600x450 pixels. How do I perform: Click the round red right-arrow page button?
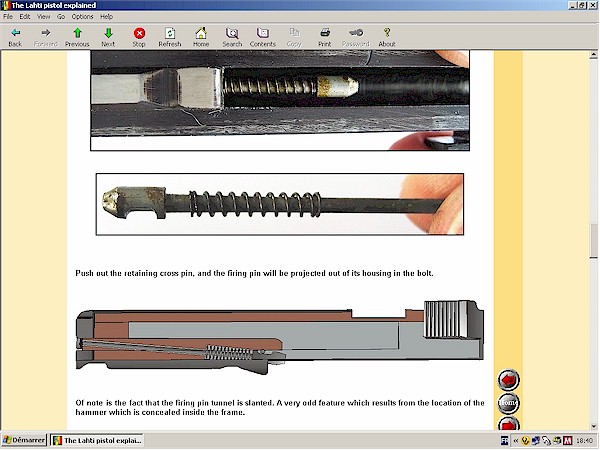click(x=509, y=424)
